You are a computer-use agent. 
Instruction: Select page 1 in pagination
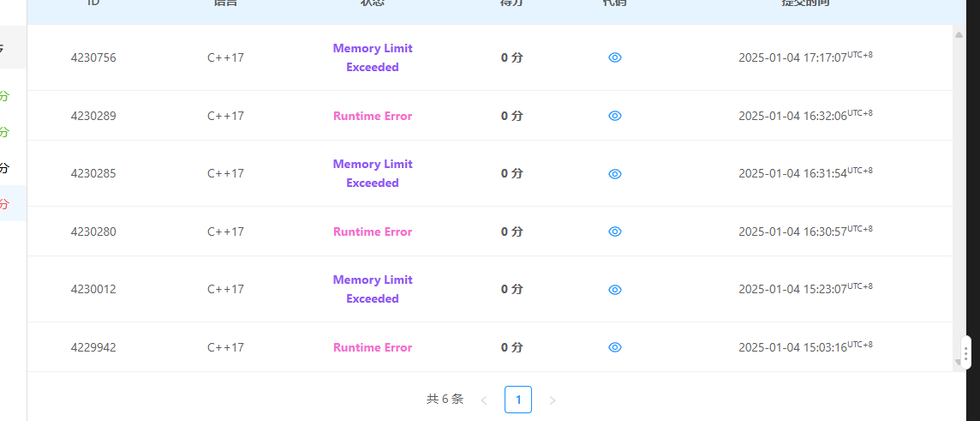(x=518, y=400)
